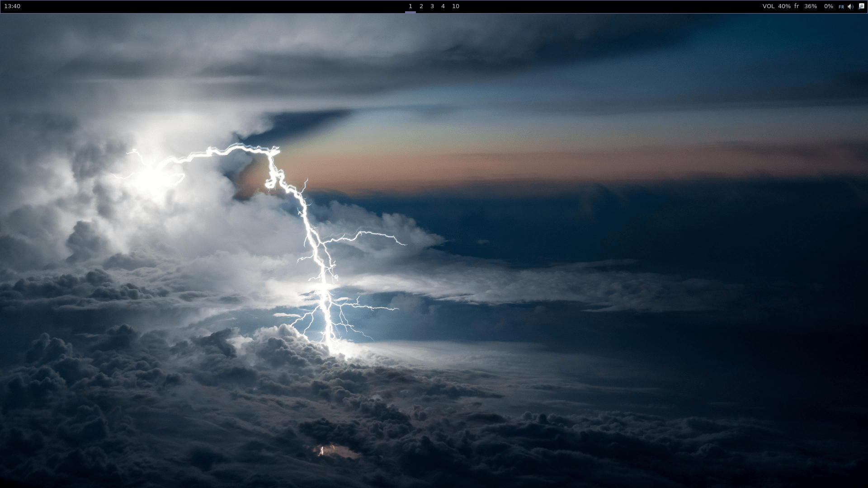Click the active workspace underline marker
This screenshot has width=868, height=488.
pyautogui.click(x=410, y=12)
